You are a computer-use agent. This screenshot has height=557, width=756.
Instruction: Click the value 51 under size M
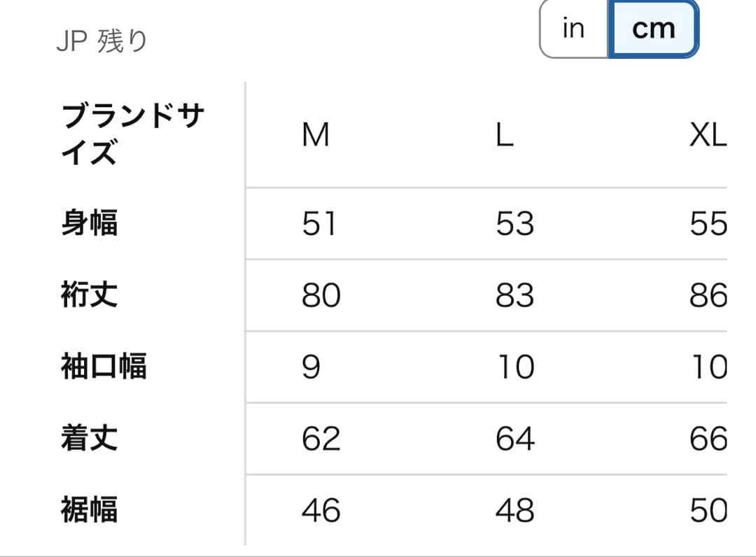(321, 224)
